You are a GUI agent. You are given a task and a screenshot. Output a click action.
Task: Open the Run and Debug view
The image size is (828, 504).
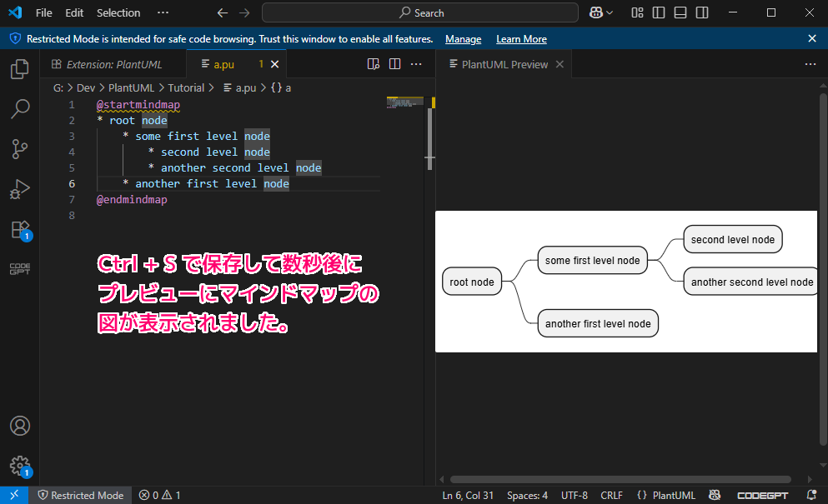20,189
